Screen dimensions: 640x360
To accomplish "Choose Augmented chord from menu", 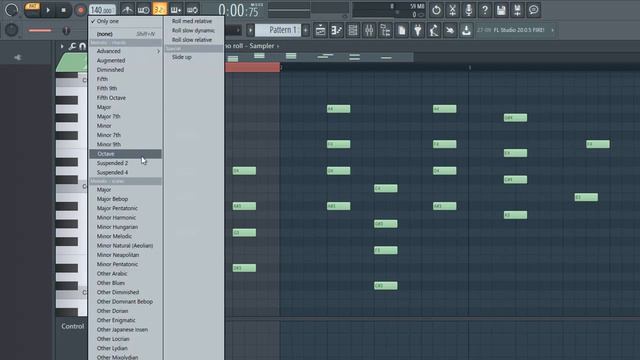I will pyautogui.click(x=125, y=60).
